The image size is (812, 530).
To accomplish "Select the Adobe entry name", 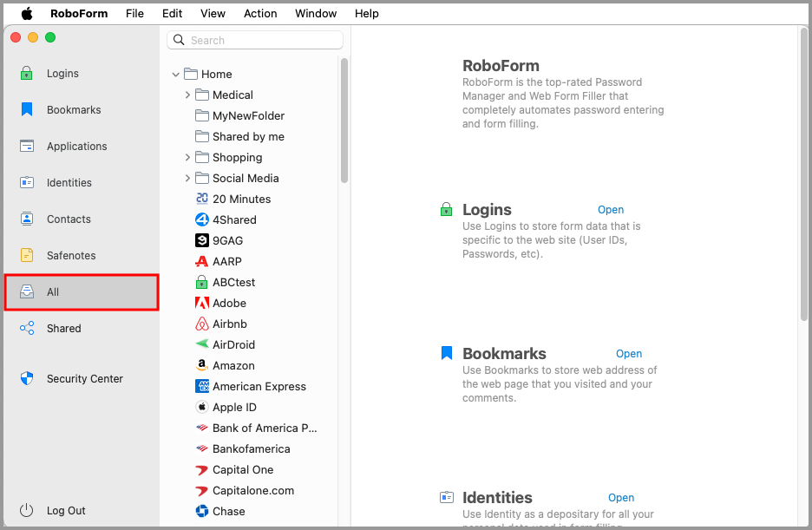I will pos(229,303).
